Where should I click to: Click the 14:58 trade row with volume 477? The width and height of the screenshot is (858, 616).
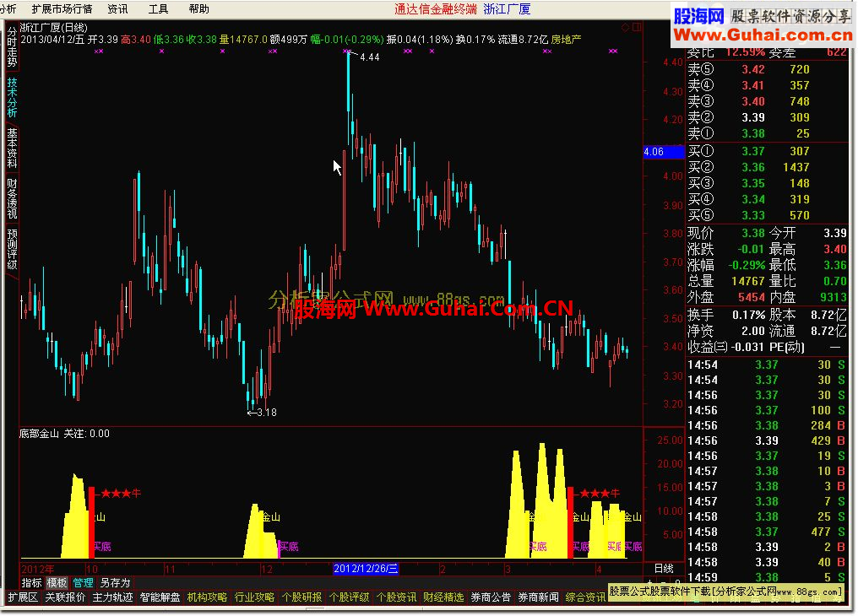click(x=767, y=532)
